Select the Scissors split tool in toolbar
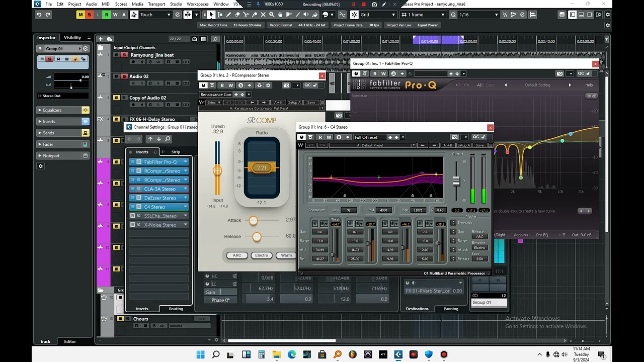 (246, 15)
